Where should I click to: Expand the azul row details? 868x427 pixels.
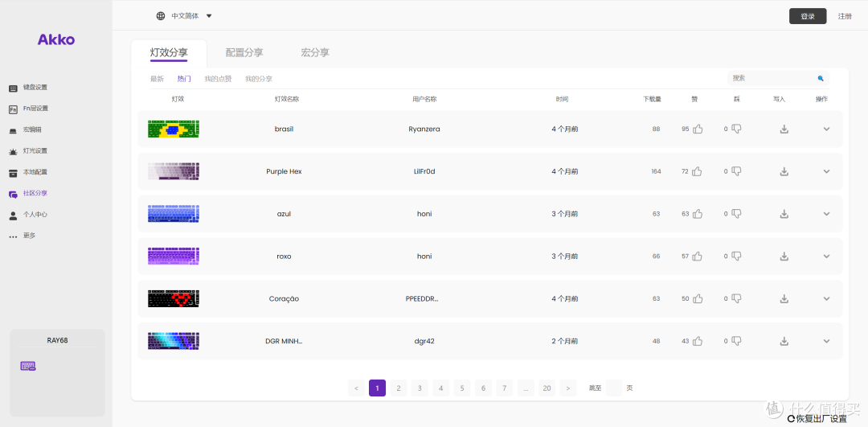(826, 214)
